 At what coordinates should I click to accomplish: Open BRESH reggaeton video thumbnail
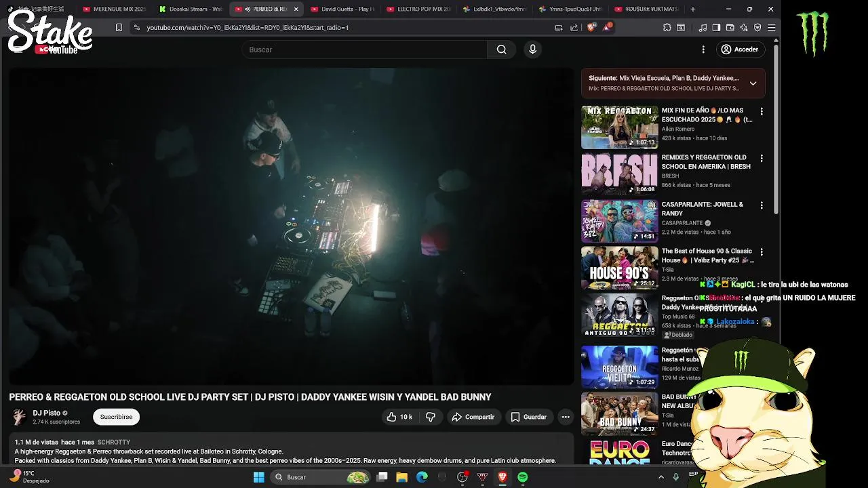tap(619, 174)
